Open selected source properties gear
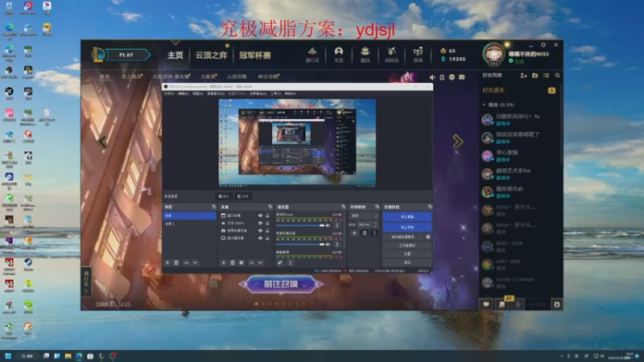 (x=242, y=263)
